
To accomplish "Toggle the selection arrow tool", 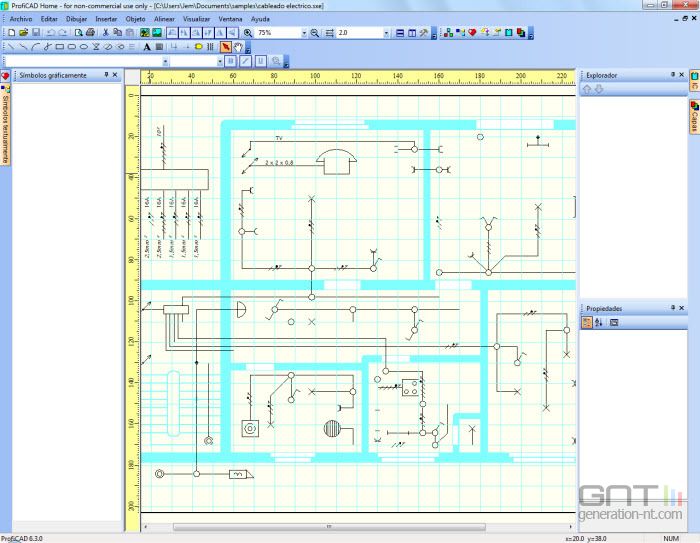I will pyautogui.click(x=226, y=46).
